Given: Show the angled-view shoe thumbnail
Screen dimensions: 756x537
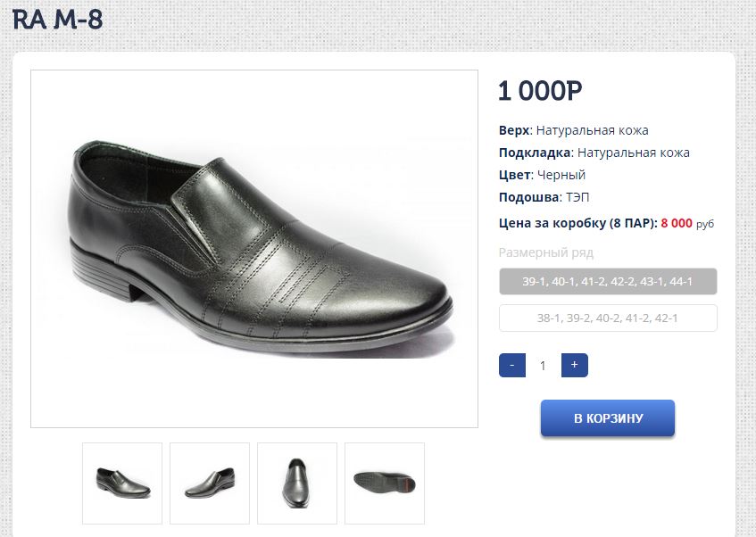Looking at the screenshot, I should pyautogui.click(x=210, y=483).
